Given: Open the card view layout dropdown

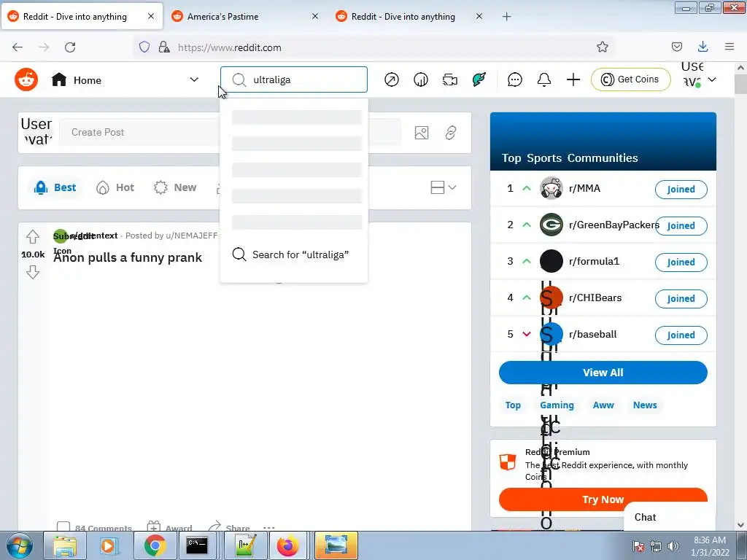Looking at the screenshot, I should click(443, 187).
